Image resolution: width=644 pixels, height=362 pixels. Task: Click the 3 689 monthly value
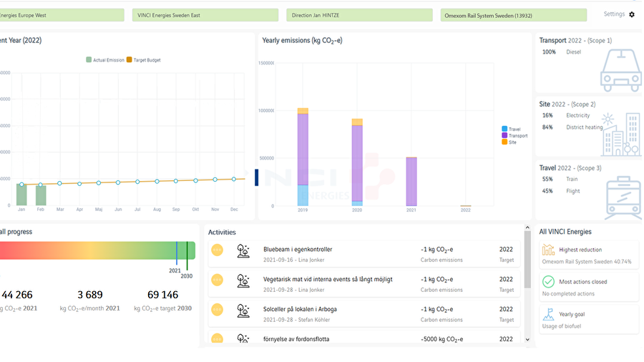coord(90,295)
